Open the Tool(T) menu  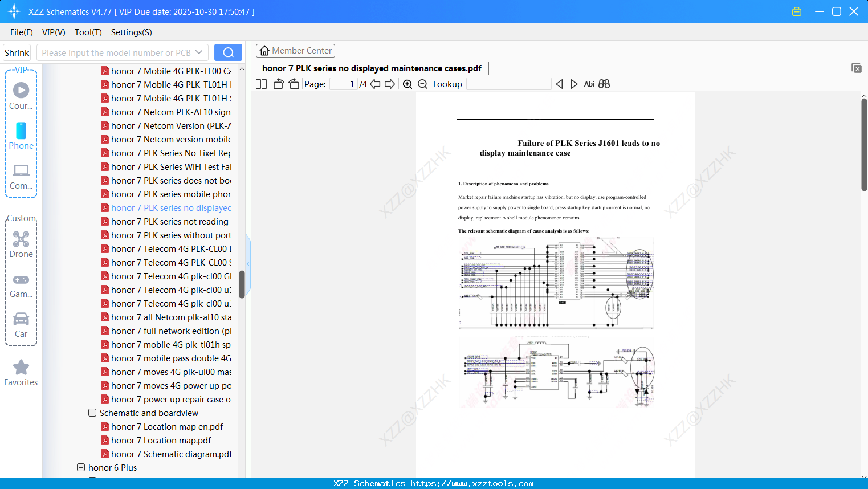click(x=88, y=32)
